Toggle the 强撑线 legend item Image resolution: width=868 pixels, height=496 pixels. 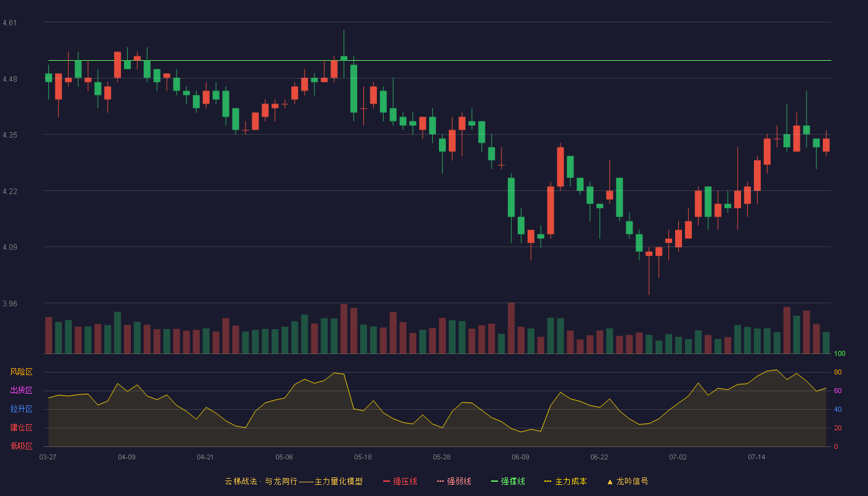pyautogui.click(x=508, y=481)
